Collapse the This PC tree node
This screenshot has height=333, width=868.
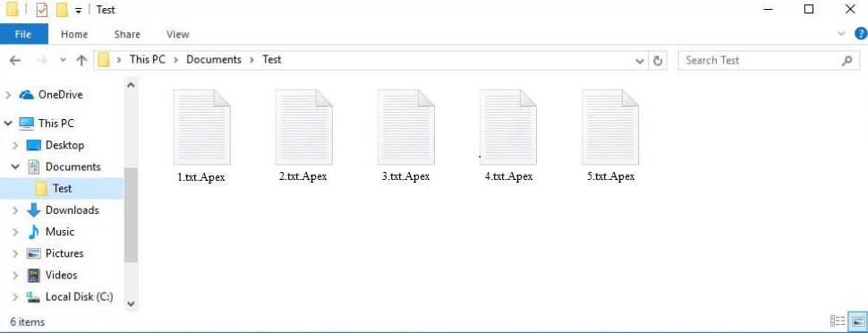point(8,123)
